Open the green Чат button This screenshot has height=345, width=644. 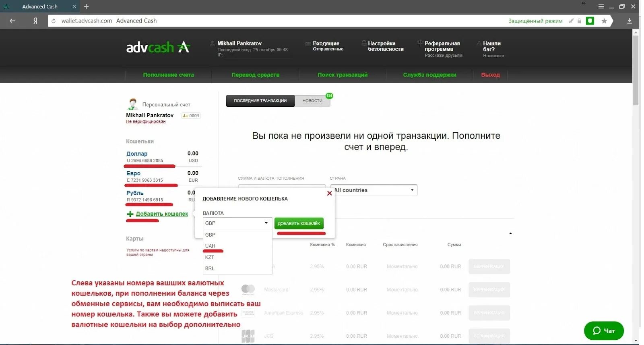604,330
